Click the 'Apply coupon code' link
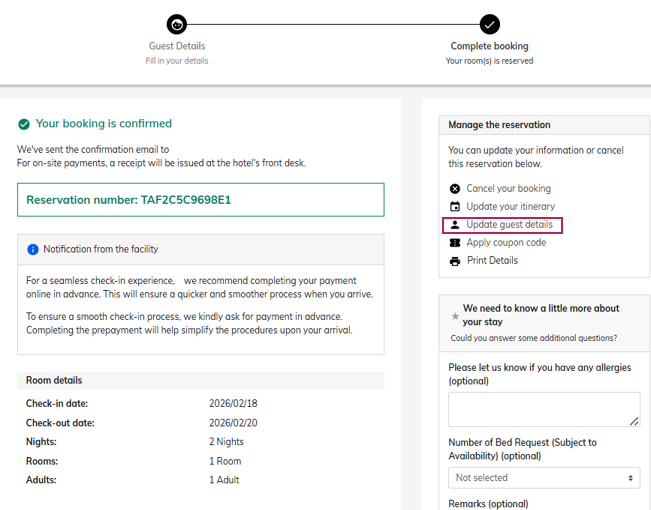The height and width of the screenshot is (510, 651). (x=506, y=243)
